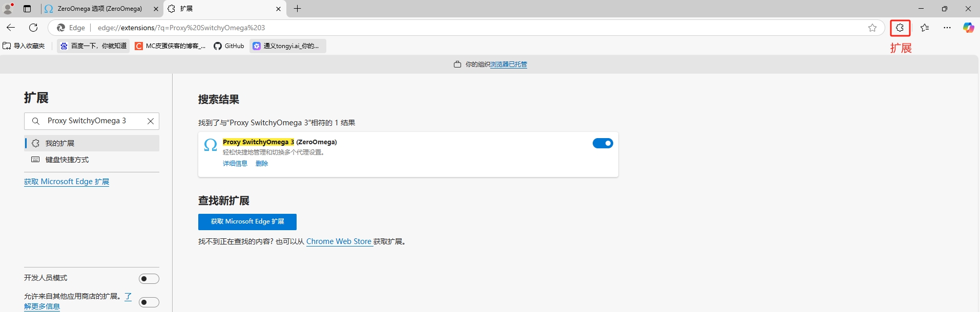Click the 搜索结果 heading
The width and height of the screenshot is (980, 312).
coord(219,99)
